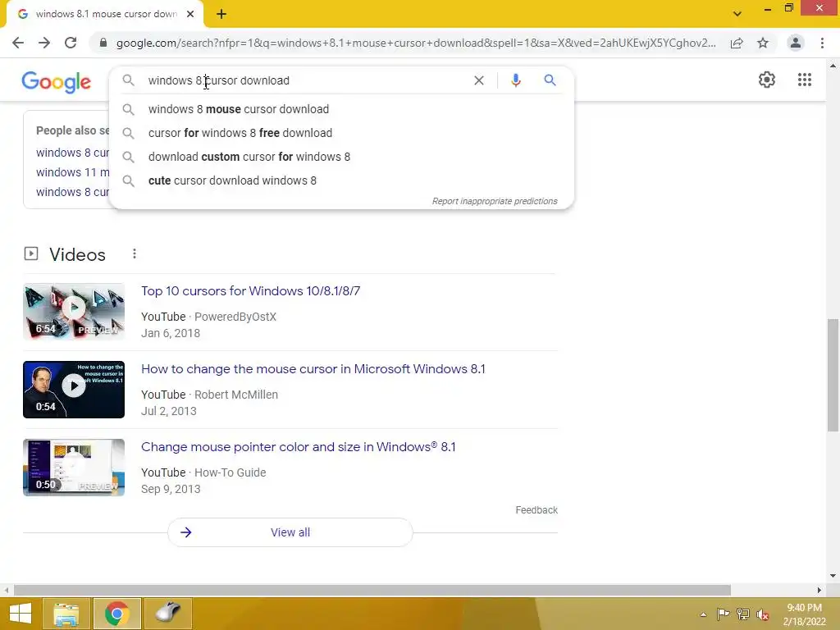
Task: Open Action Center flag icon
Action: 723,614
